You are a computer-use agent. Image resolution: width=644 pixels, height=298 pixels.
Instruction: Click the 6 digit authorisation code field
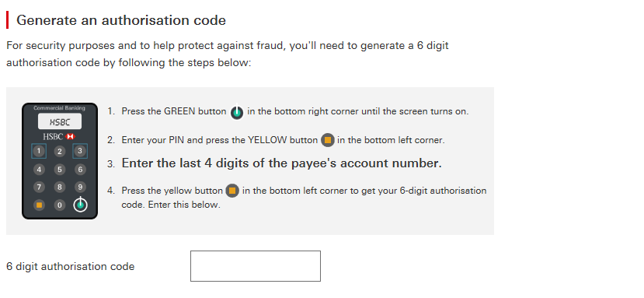click(x=256, y=266)
